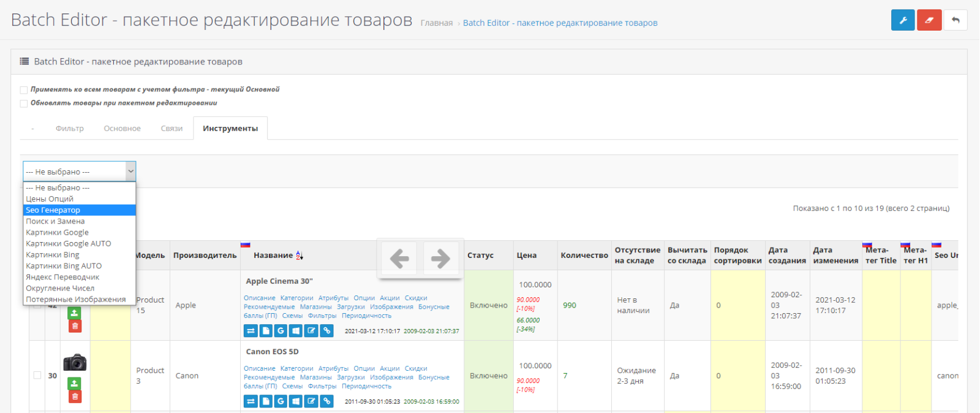This screenshot has width=980, height=413.
Task: Click the Производитель column header
Action: 205,256
